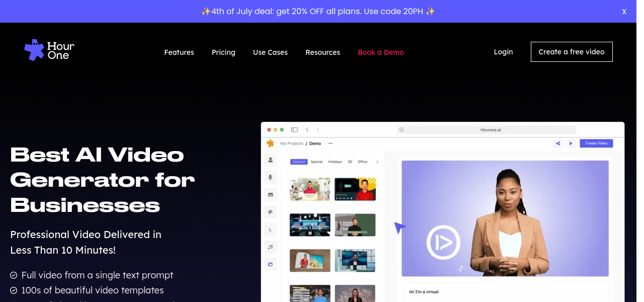This screenshot has height=302, width=644.
Task: Expand more template categories with right chevron
Action: coord(377,162)
